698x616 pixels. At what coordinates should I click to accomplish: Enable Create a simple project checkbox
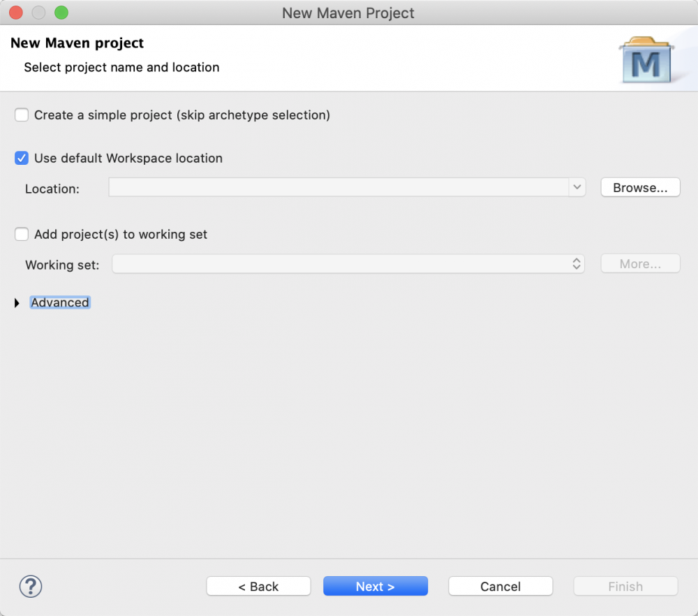click(22, 115)
